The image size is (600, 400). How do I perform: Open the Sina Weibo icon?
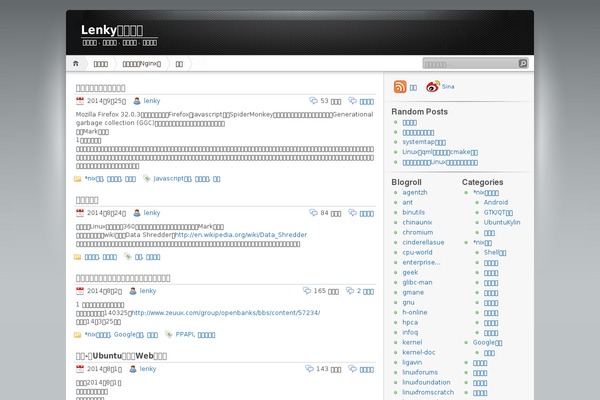(433, 87)
